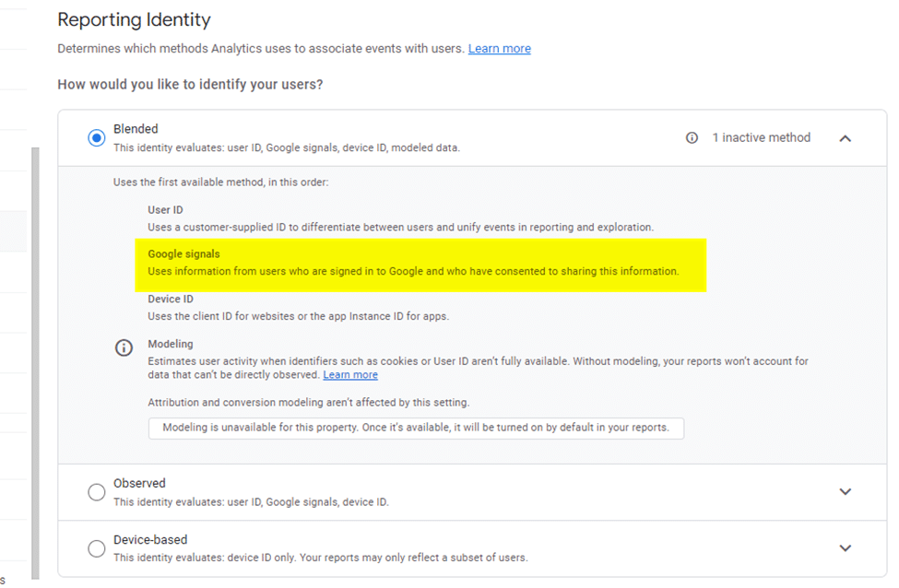The height and width of the screenshot is (588, 899).
Task: Click the Reporting Identity page heading
Action: 134,19
